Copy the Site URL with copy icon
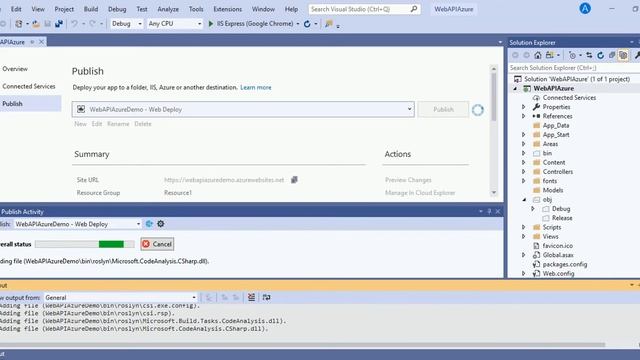Image resolution: width=640 pixels, height=360 pixels. click(x=294, y=180)
